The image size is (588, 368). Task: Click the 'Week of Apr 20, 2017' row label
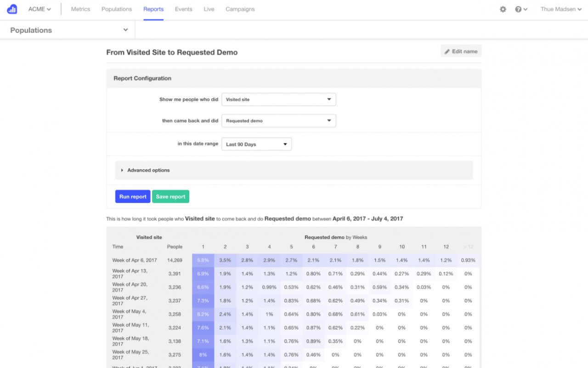pyautogui.click(x=130, y=287)
